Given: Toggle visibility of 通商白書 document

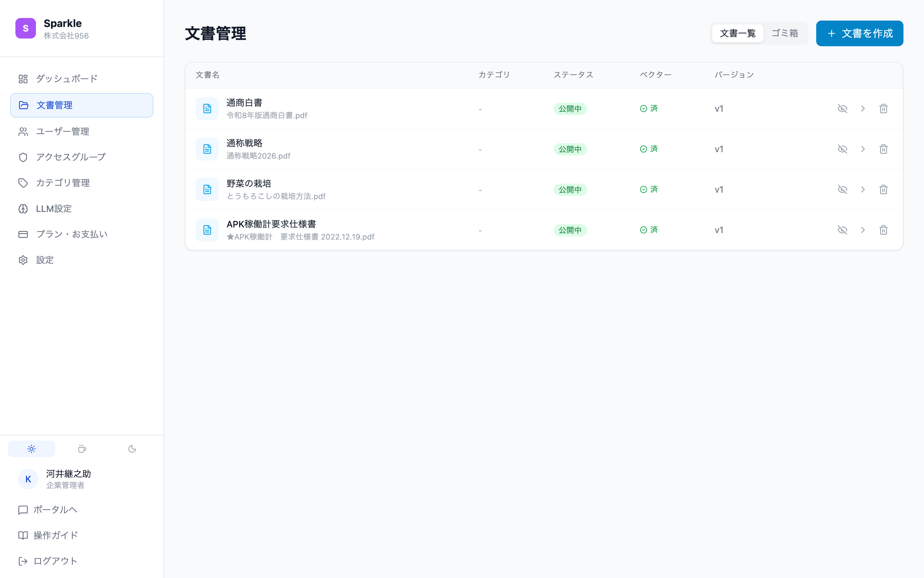Looking at the screenshot, I should pos(842,109).
